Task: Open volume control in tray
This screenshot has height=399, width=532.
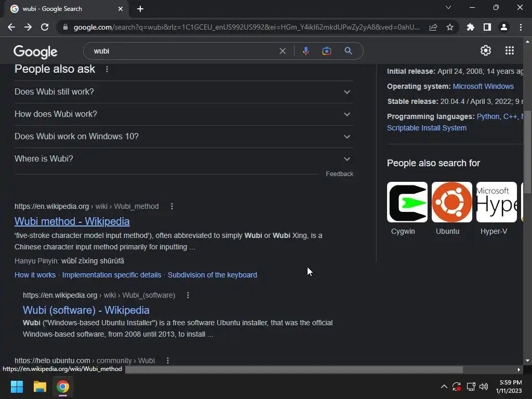Action: (x=484, y=387)
